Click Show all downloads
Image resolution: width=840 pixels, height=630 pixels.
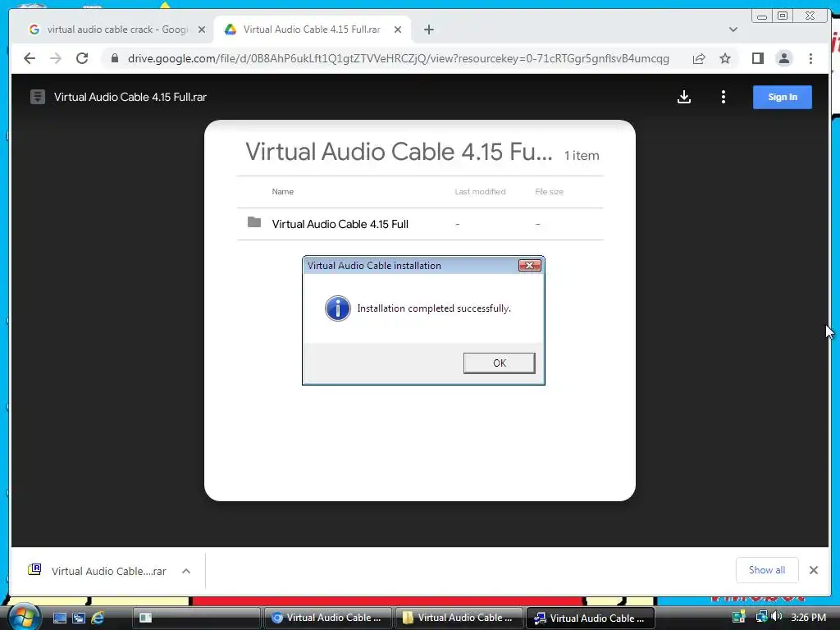pos(767,570)
